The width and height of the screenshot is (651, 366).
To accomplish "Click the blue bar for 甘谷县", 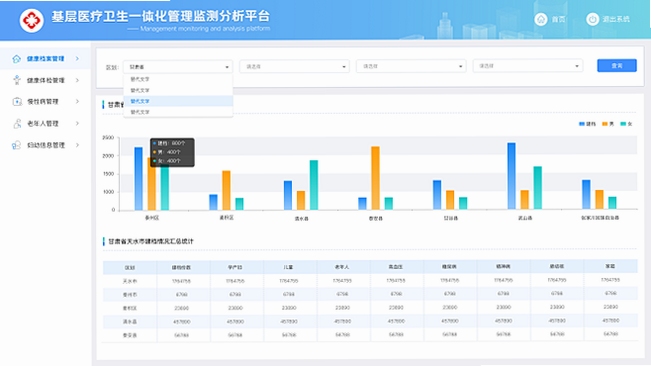I will pos(437,195).
